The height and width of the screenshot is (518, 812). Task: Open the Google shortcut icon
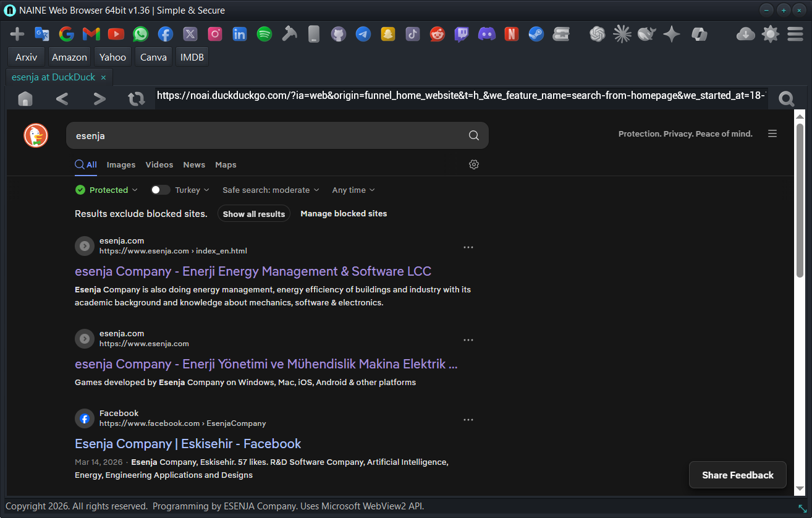(x=67, y=34)
